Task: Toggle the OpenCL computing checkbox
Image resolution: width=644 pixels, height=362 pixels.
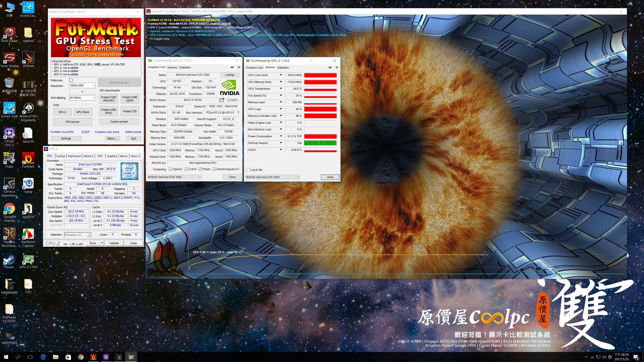Action: [171, 169]
